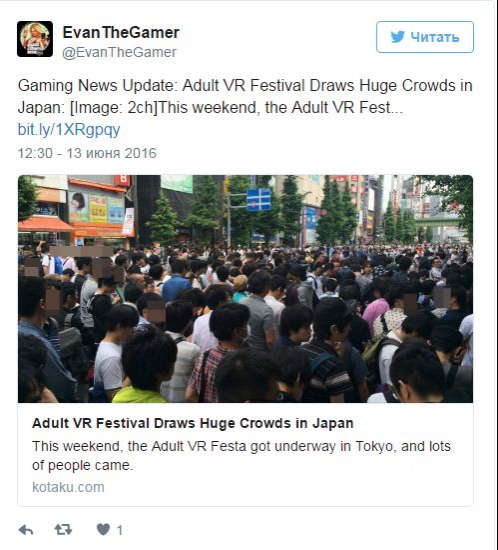Click the @EvanTheGamer handle
Screen dimensions: 498x550
pos(119,52)
